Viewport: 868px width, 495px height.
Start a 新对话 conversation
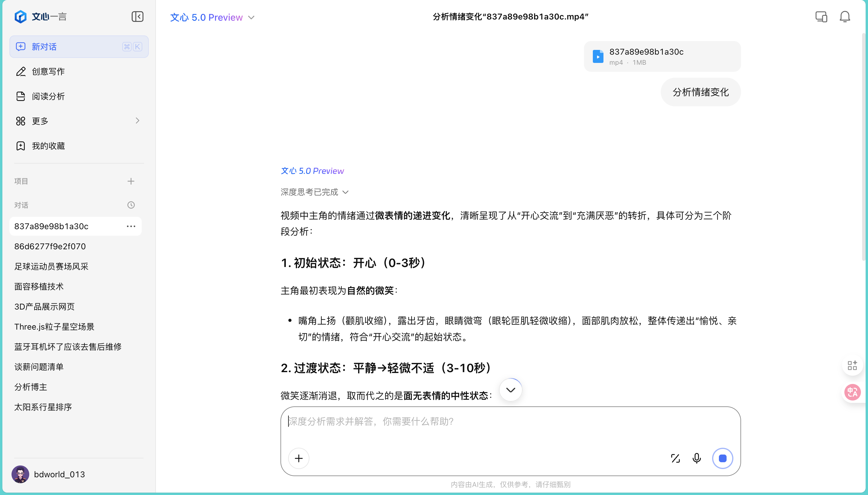(x=79, y=47)
